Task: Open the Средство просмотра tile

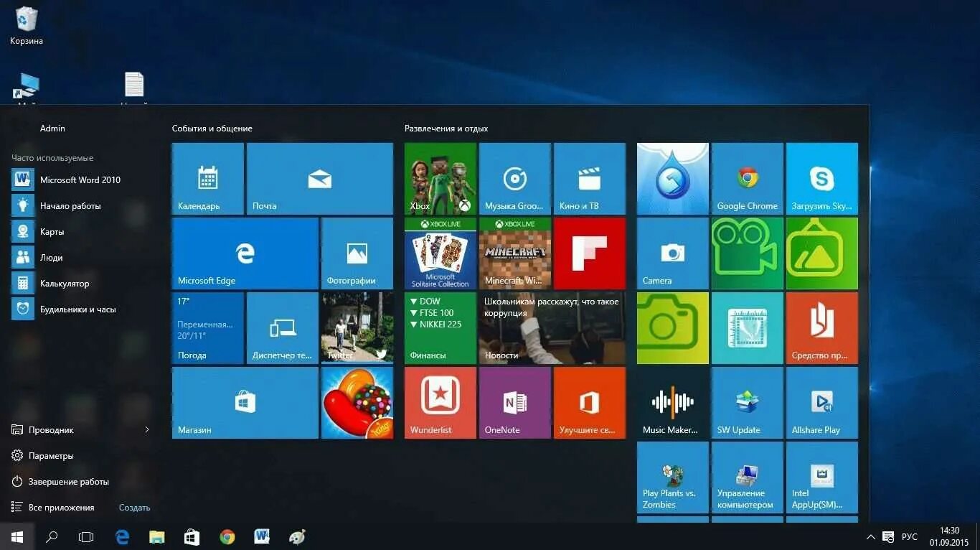Action: [822, 328]
